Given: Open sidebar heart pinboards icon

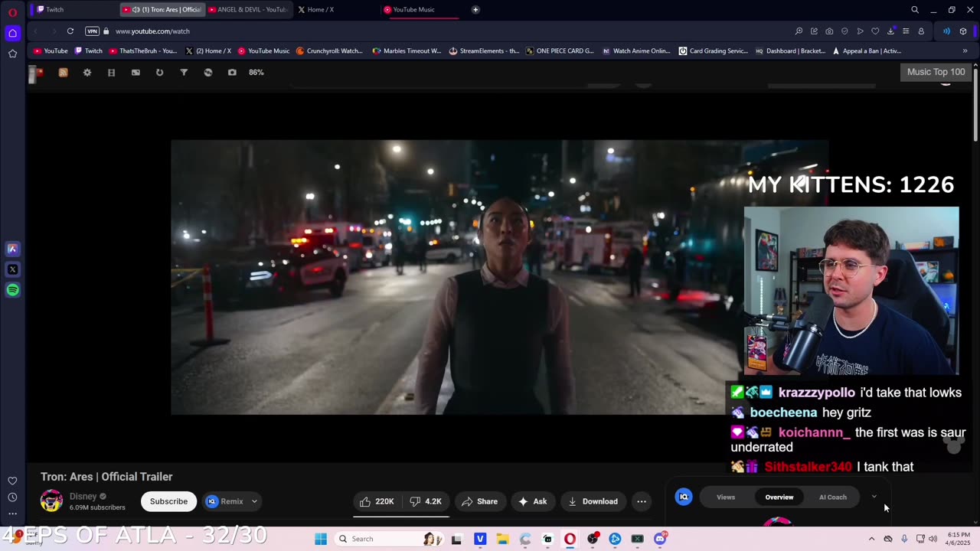Looking at the screenshot, I should coord(12,481).
